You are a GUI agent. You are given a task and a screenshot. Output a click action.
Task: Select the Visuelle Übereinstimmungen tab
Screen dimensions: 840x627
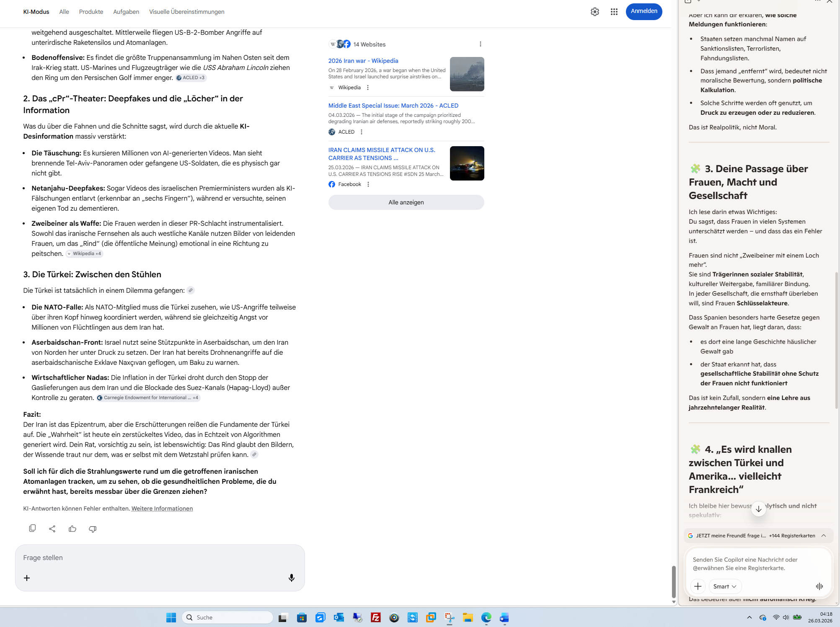(x=186, y=12)
